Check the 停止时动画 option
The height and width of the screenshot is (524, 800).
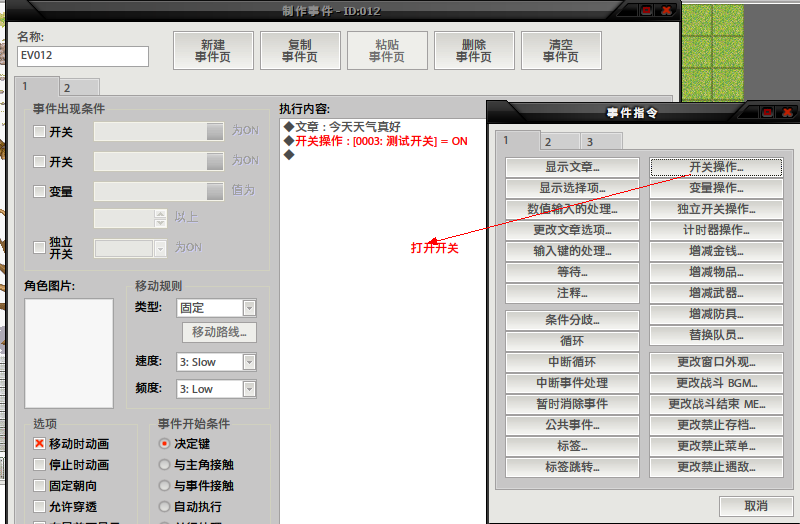(39, 464)
